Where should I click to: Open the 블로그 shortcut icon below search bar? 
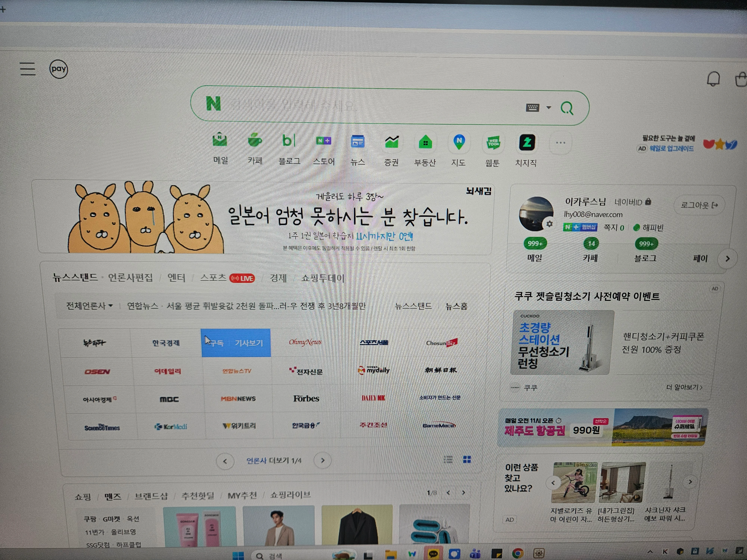tap(289, 140)
